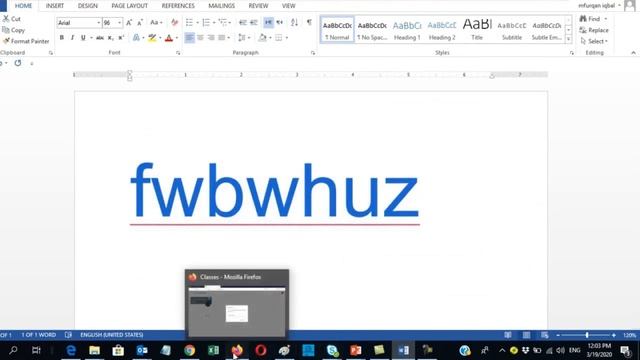Viewport: 640px width, 360px height.
Task: Align text left
Action: pyautogui.click(x=189, y=38)
